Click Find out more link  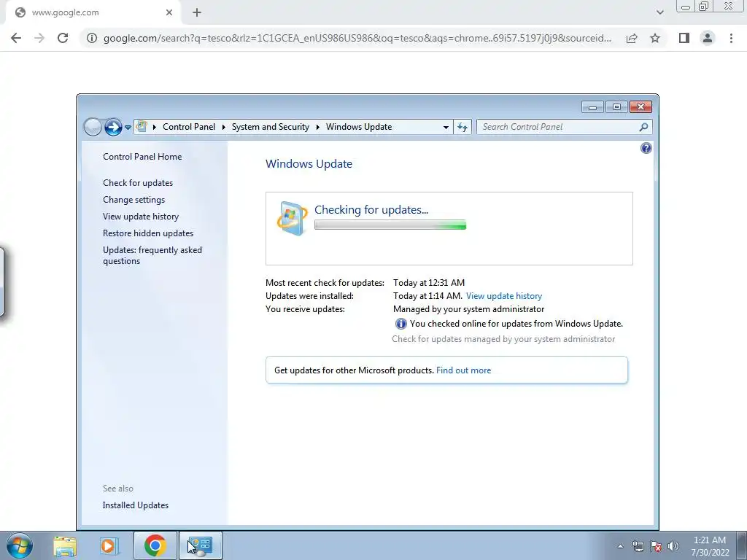click(463, 370)
